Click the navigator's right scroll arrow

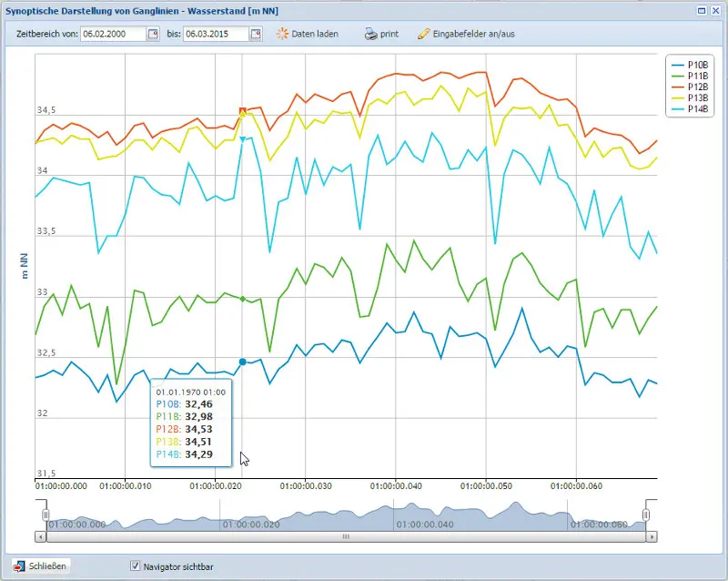[652, 537]
